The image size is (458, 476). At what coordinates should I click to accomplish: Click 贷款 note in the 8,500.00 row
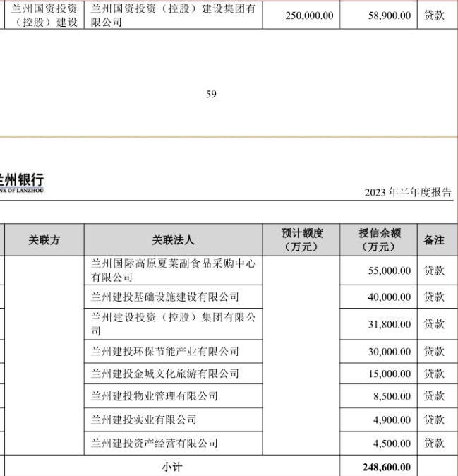pos(434,396)
